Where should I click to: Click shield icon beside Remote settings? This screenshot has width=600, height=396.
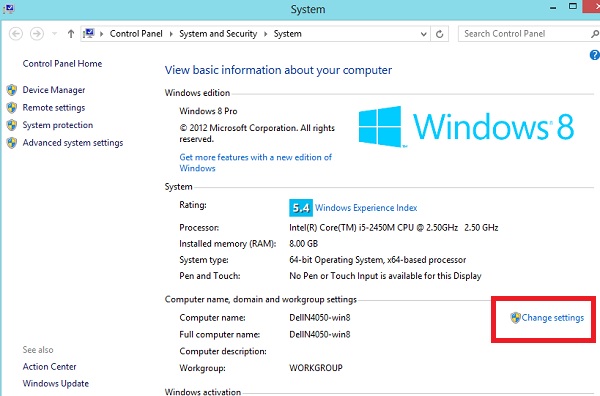click(12, 108)
